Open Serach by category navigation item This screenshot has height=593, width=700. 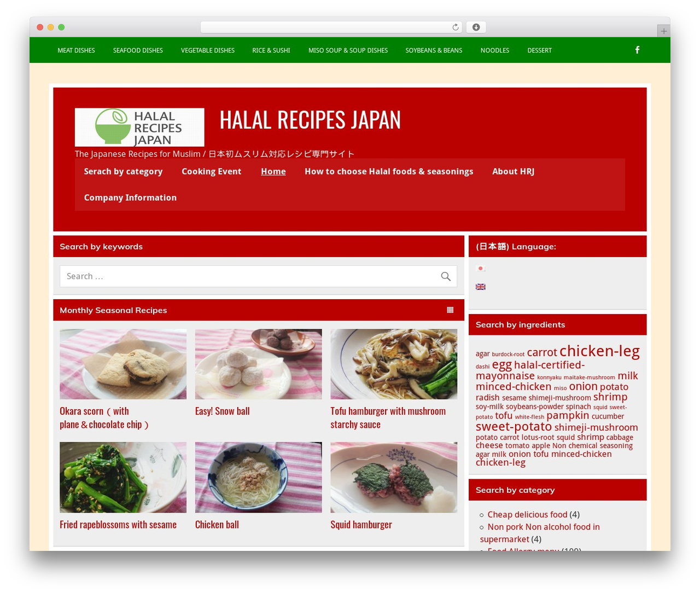(123, 171)
